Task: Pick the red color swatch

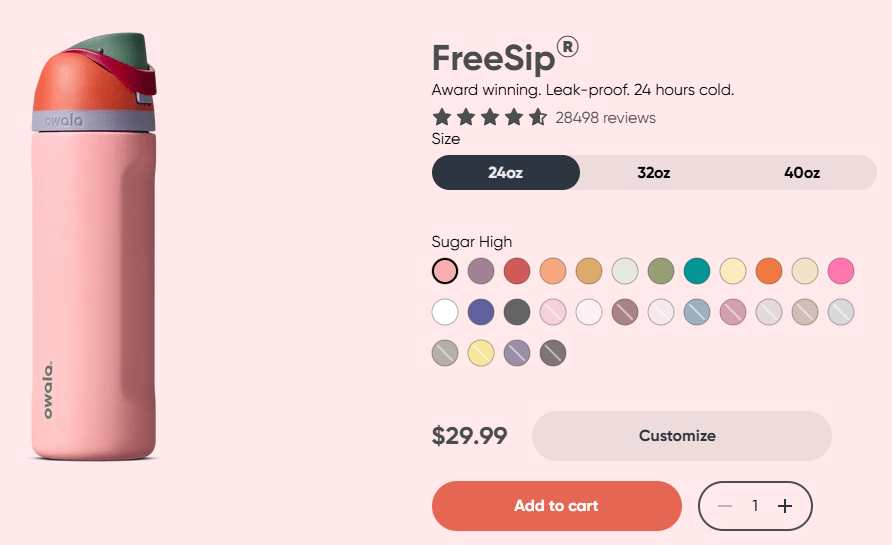Action: point(517,271)
